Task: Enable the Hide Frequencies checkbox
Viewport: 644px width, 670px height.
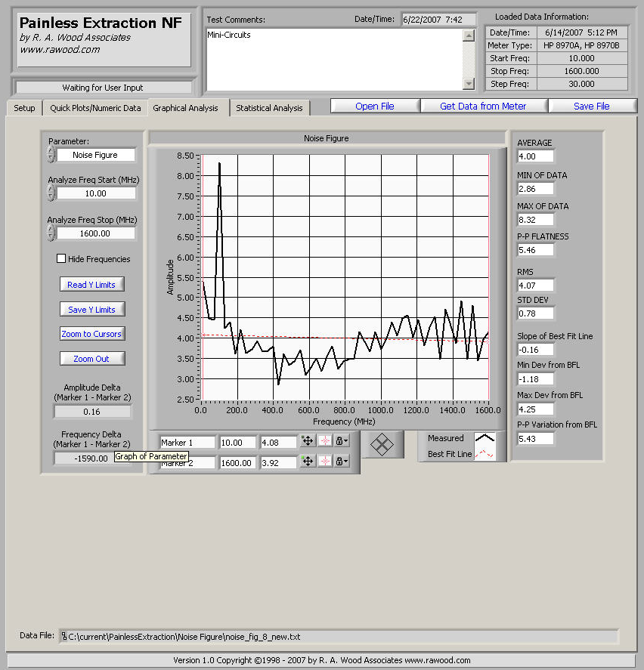Action: coord(61,259)
